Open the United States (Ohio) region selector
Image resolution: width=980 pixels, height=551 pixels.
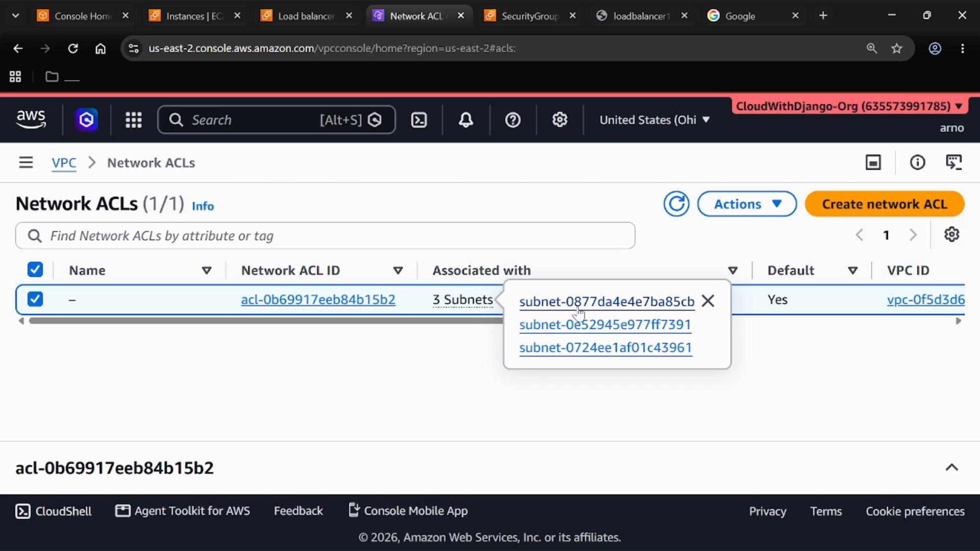(x=655, y=120)
